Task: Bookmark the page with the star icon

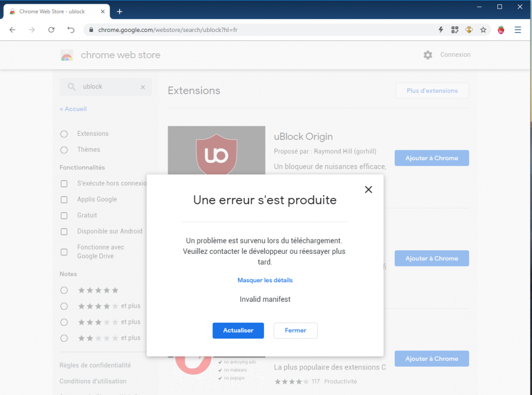Action: tap(483, 30)
